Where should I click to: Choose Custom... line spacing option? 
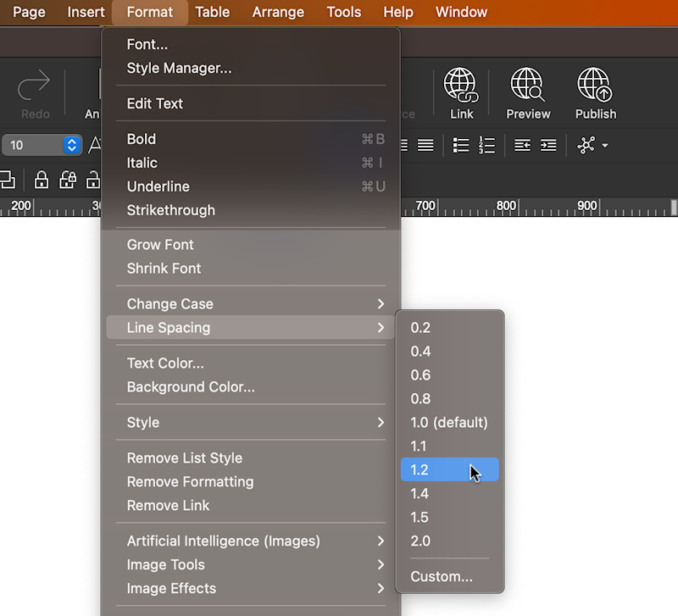coord(442,577)
